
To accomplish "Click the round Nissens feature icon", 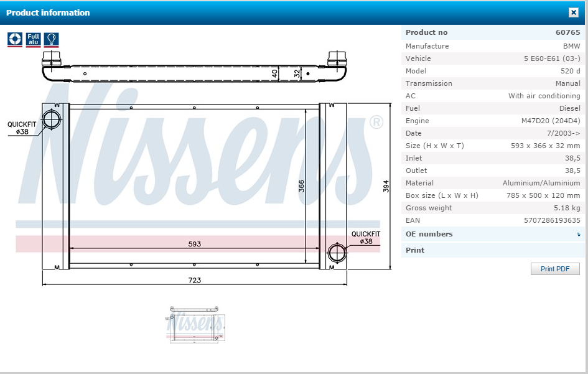I will point(15,40).
